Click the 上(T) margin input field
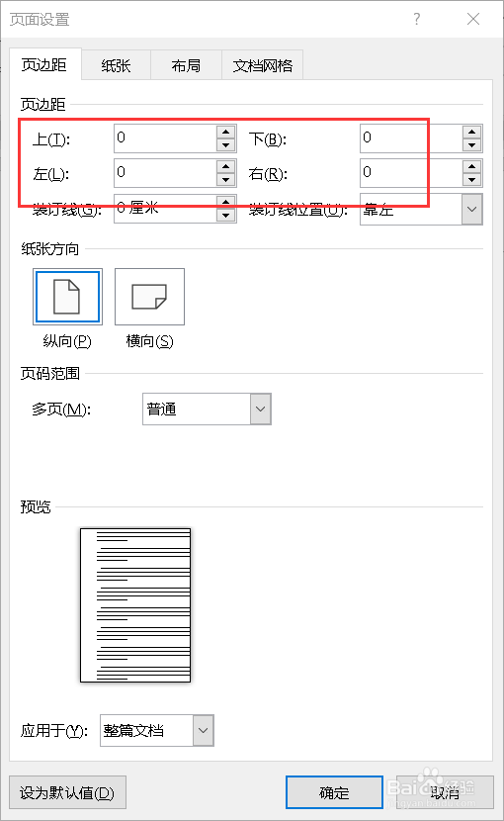 click(165, 138)
